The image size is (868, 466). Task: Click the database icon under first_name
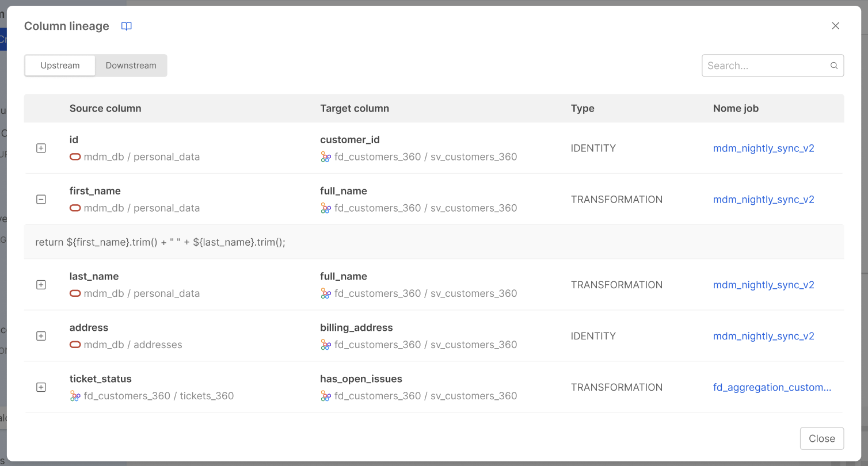[75, 208]
